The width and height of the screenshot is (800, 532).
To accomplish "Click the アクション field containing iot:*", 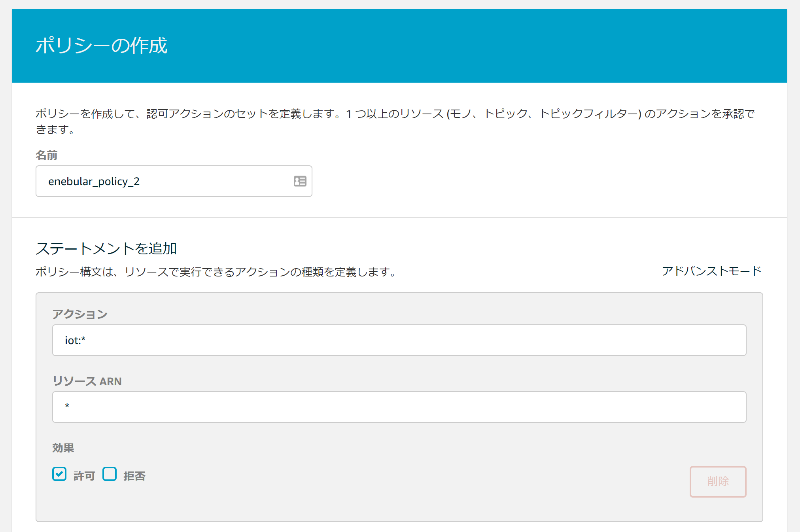I will 399,340.
